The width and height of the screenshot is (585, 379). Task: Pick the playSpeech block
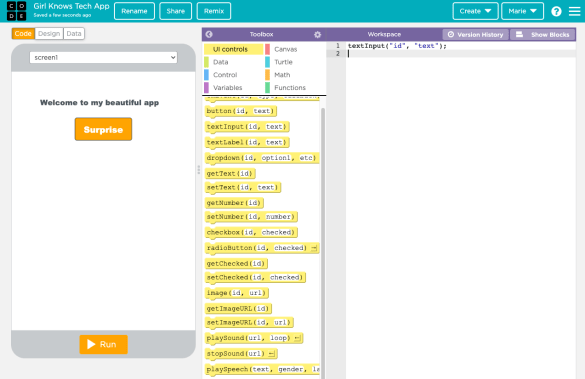(x=262, y=370)
